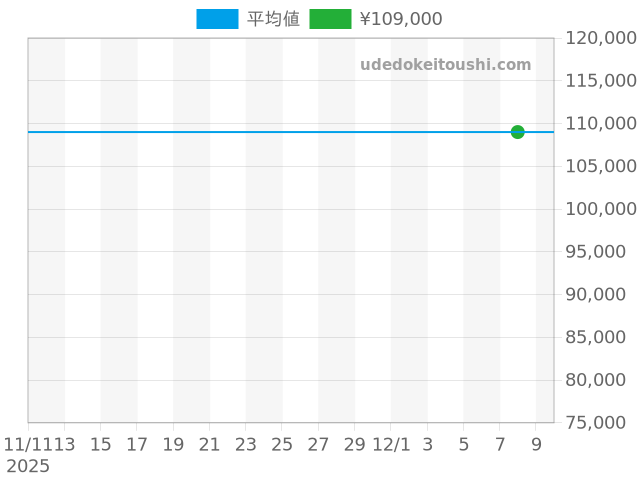Click the 11/11 x-axis date label
This screenshot has height=480, width=640.
click(27, 444)
